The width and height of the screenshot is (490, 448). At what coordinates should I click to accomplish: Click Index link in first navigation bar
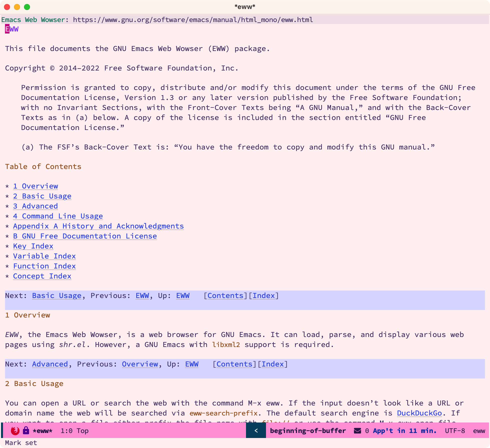point(264,295)
